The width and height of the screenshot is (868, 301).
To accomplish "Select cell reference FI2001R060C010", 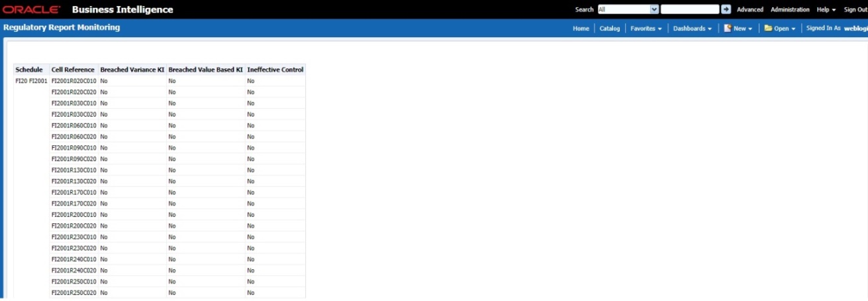I will (x=73, y=125).
